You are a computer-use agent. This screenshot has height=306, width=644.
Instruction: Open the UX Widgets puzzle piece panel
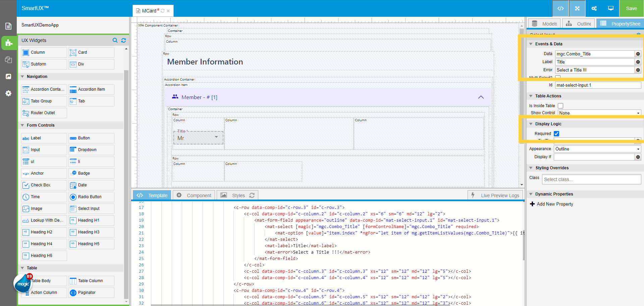coord(8,43)
